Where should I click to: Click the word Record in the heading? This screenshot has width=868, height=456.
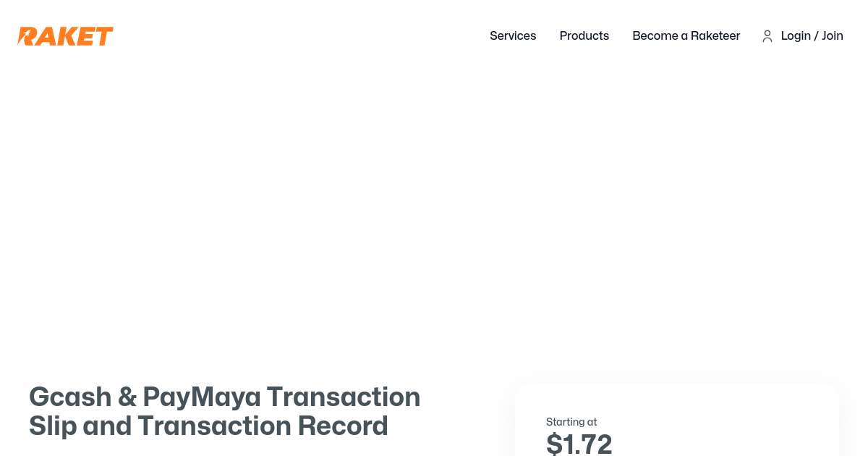(x=343, y=426)
